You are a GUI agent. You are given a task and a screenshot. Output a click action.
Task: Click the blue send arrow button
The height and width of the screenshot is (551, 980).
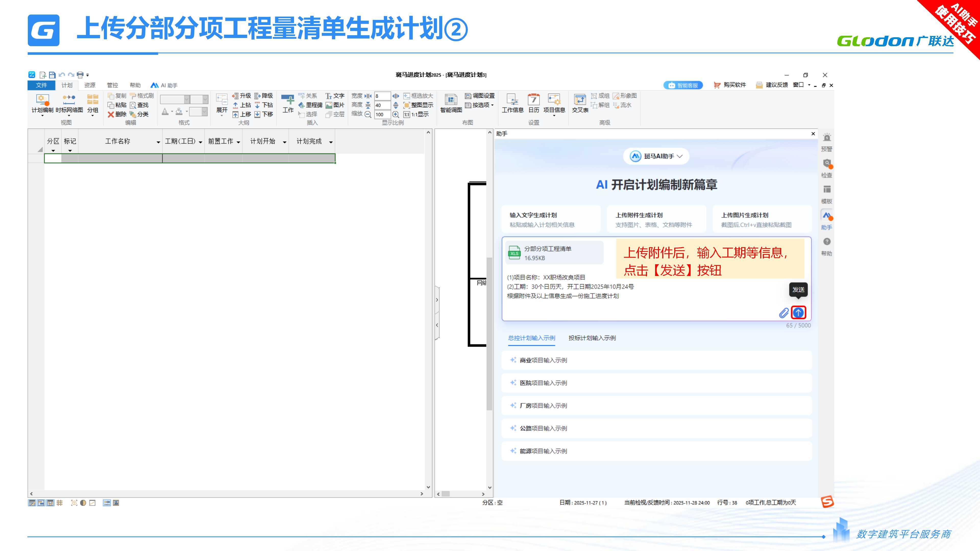pos(798,312)
